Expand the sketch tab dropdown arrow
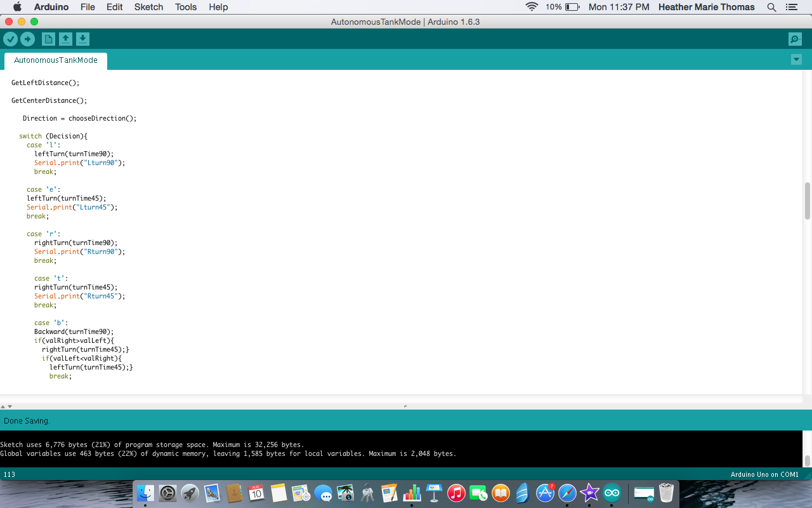Viewport: 812px width, 508px height. coord(796,59)
